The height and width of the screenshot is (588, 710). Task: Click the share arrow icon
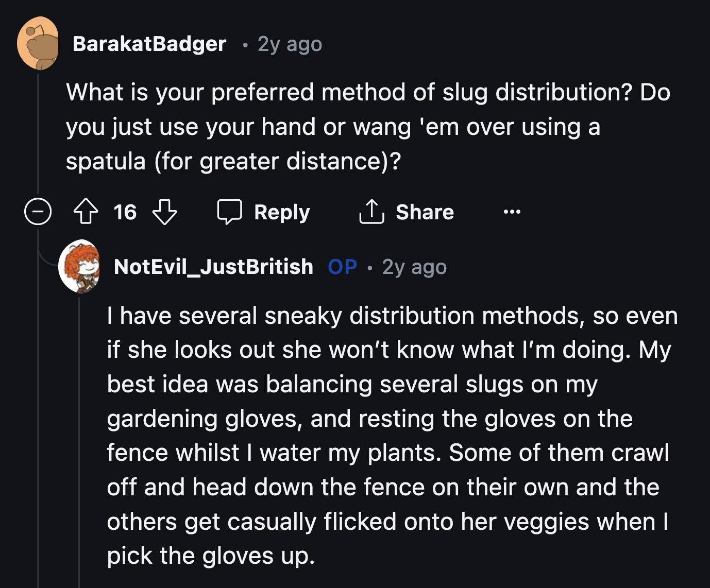[x=371, y=212]
